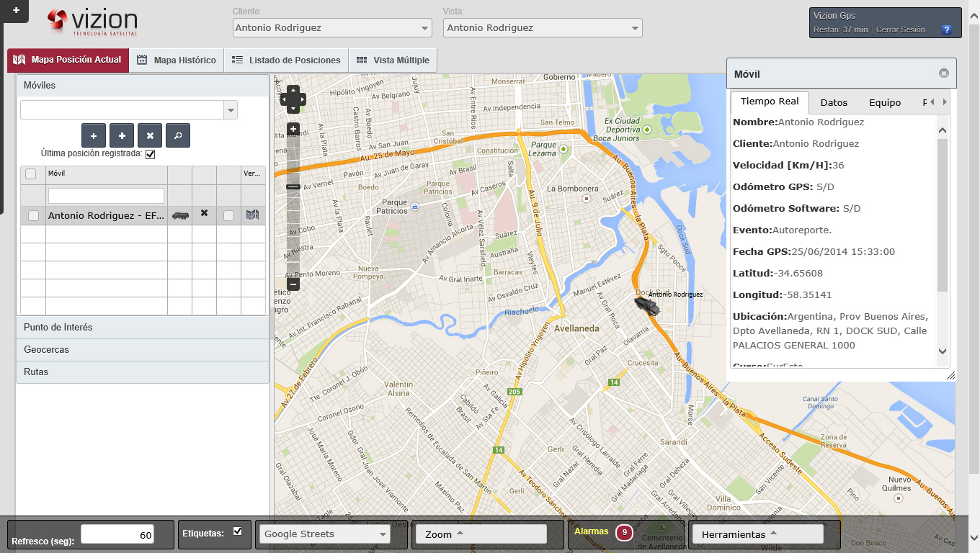Pan the map up with arrow control
This screenshot has height=553, width=980.
click(x=293, y=90)
